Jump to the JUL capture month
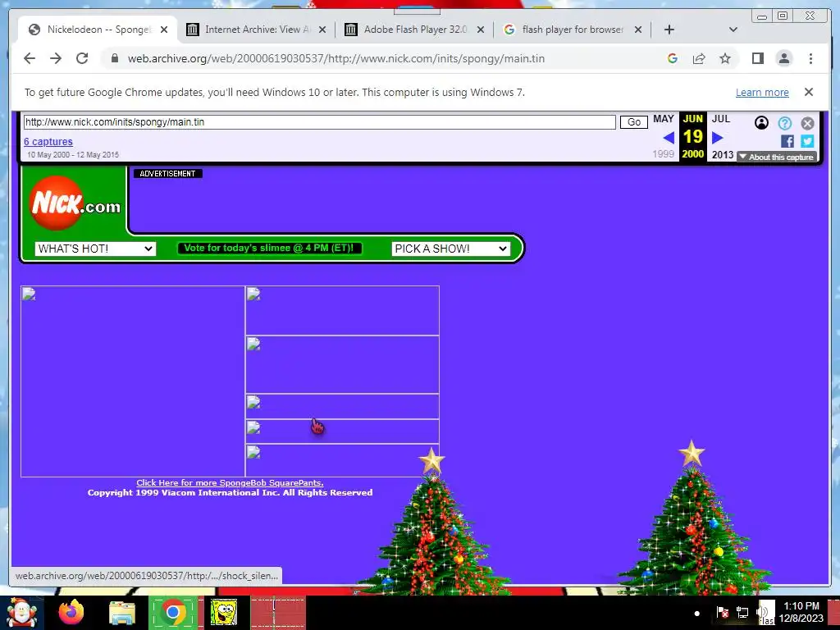The image size is (840, 630). 721,118
